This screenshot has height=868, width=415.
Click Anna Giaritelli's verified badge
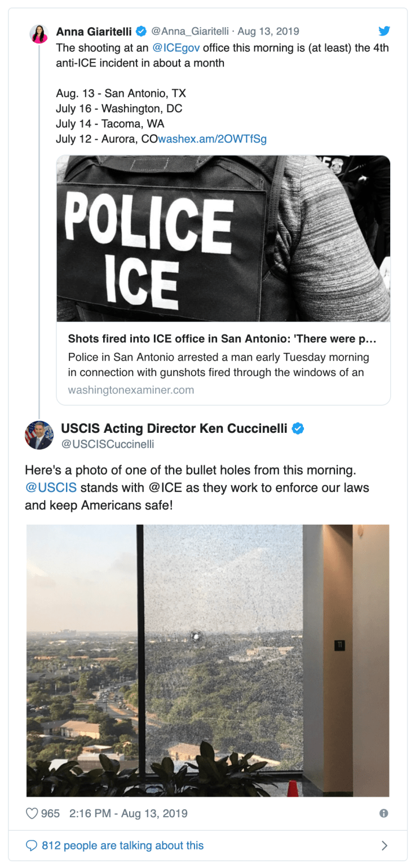coord(143,31)
